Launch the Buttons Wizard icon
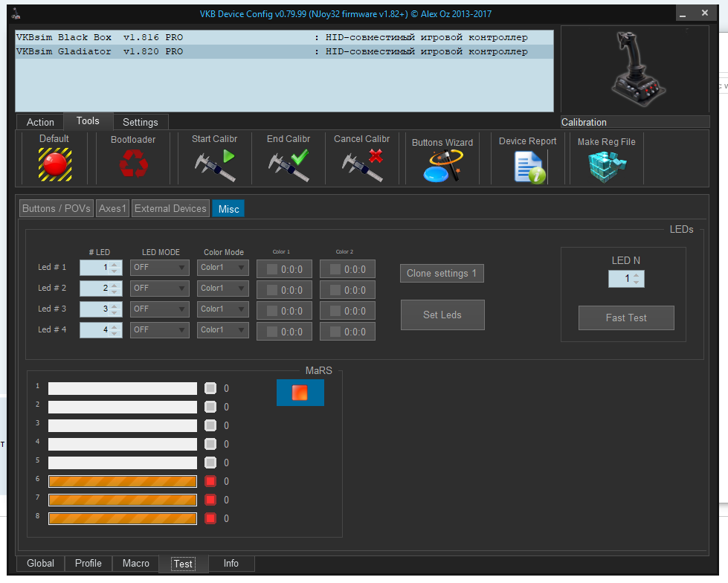Image resolution: width=728 pixels, height=583 pixels. [x=443, y=166]
